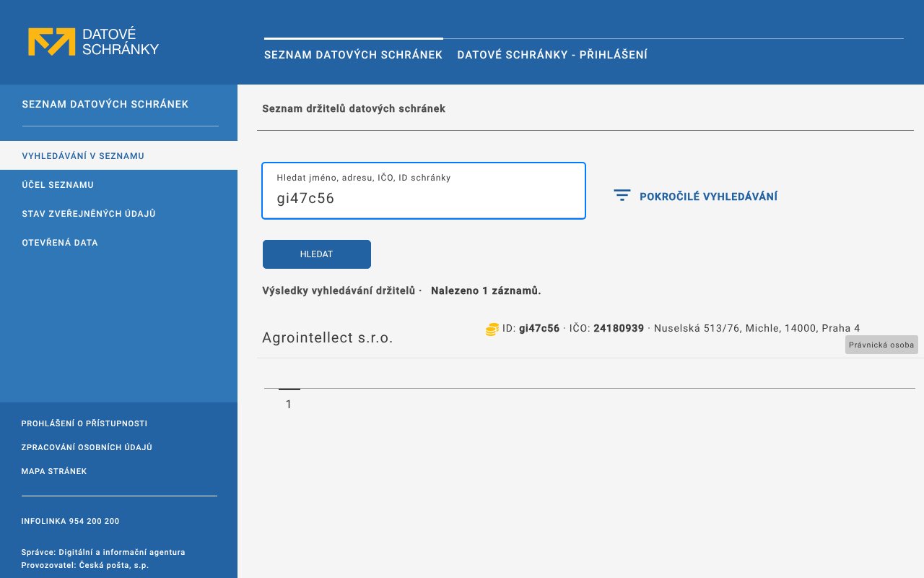The height and width of the screenshot is (578, 924).
Task: Click page 1 in pagination
Action: click(x=289, y=404)
